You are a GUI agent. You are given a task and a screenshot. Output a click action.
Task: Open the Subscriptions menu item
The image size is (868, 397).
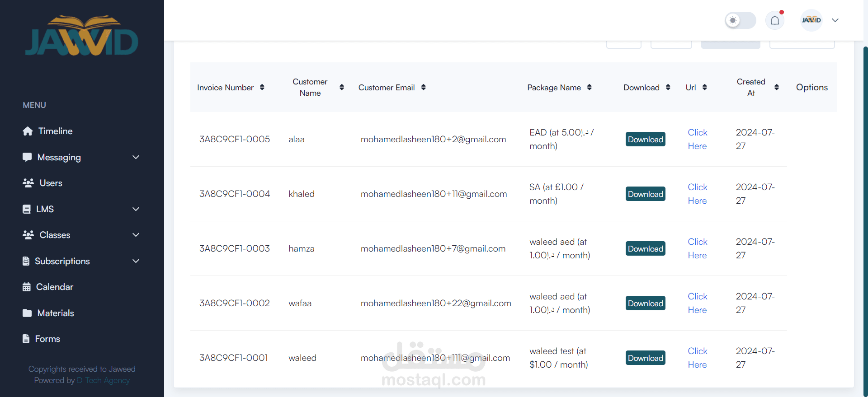pos(62,261)
